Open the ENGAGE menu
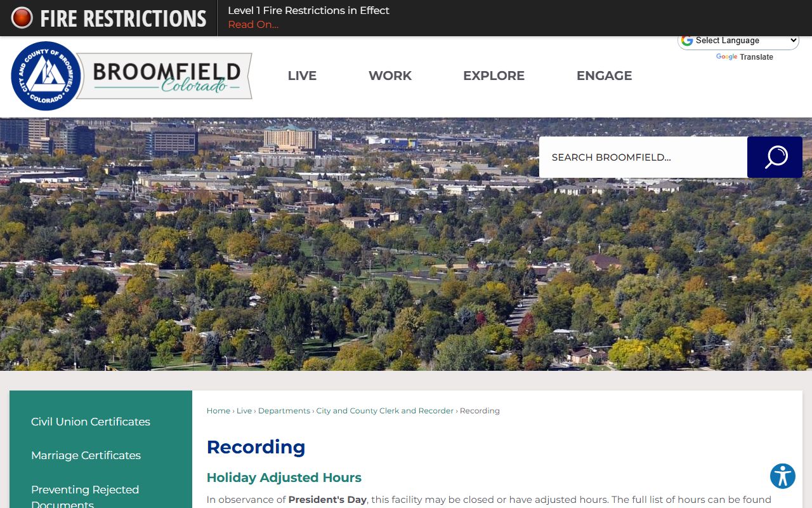 click(604, 76)
